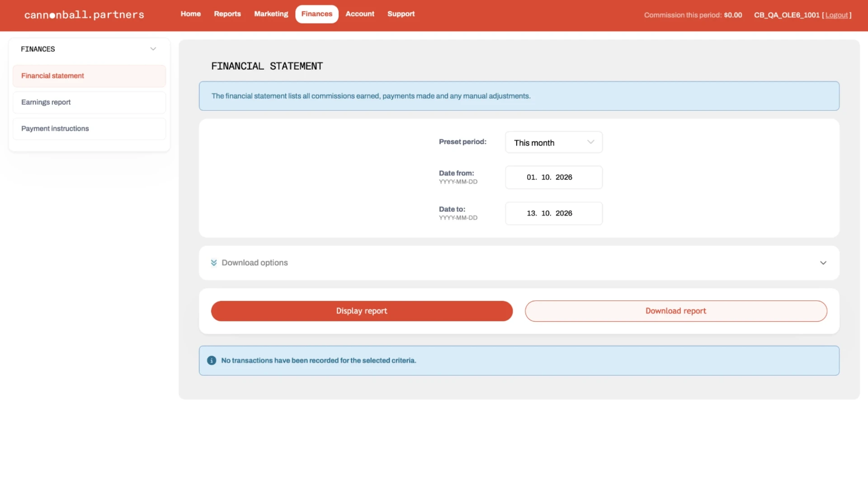Collapse the FINANCES sidebar section
The width and height of the screenshot is (868, 498).
[153, 49]
